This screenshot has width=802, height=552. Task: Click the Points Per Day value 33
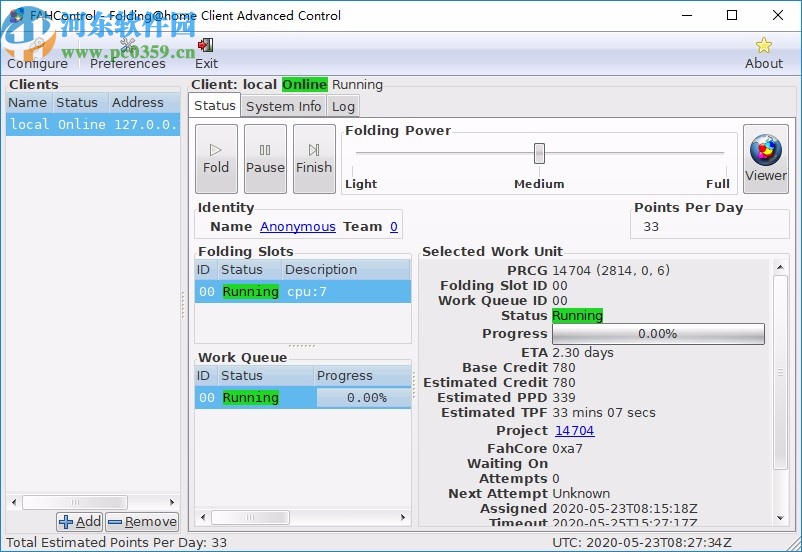[x=651, y=227]
